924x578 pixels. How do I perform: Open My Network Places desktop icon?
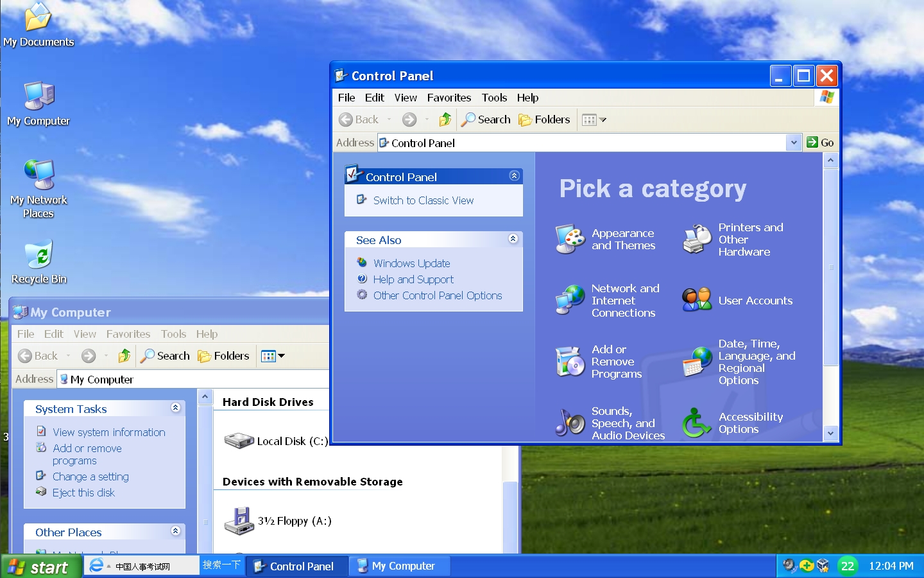(x=38, y=189)
